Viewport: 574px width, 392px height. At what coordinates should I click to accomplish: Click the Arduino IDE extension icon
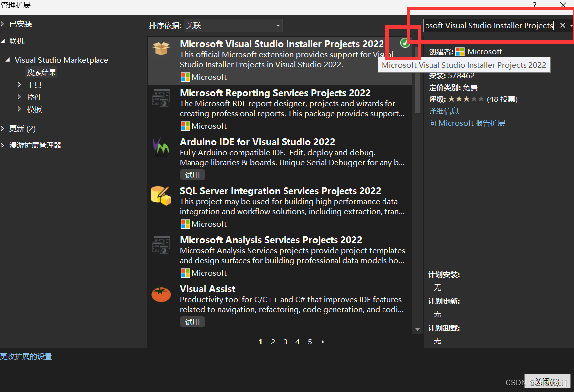click(x=161, y=147)
